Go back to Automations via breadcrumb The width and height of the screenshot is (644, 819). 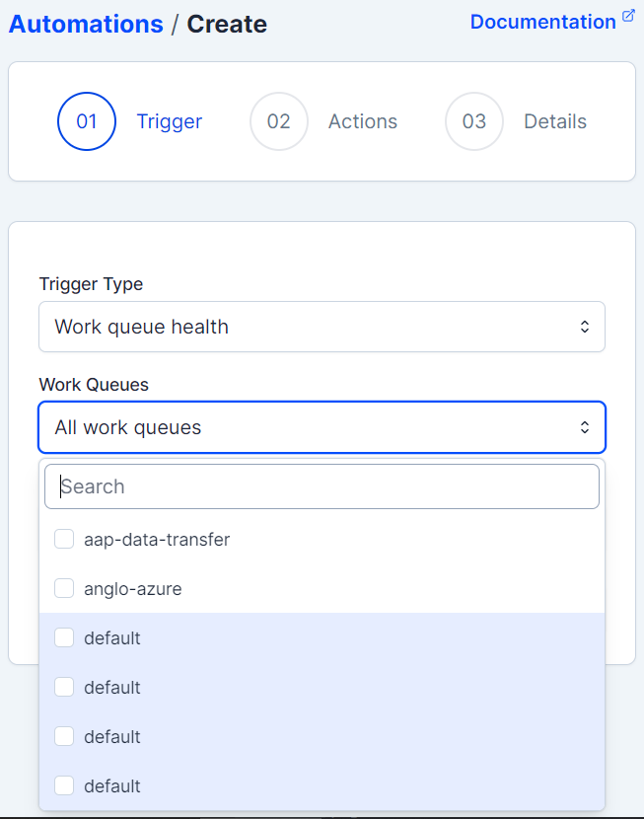coord(86,24)
